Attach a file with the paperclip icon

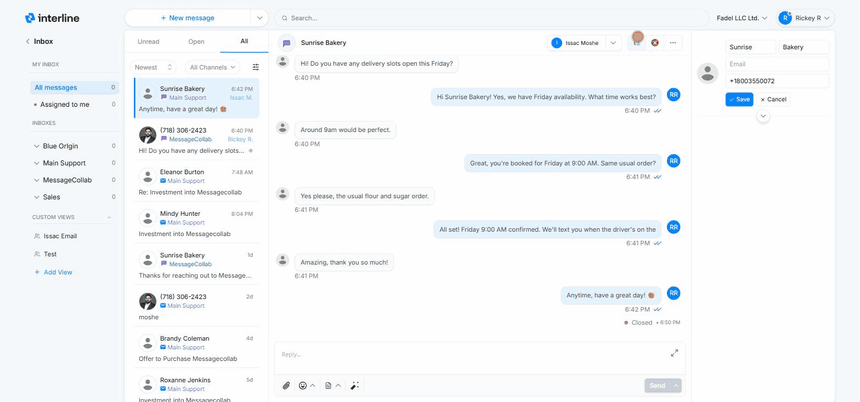(x=286, y=386)
